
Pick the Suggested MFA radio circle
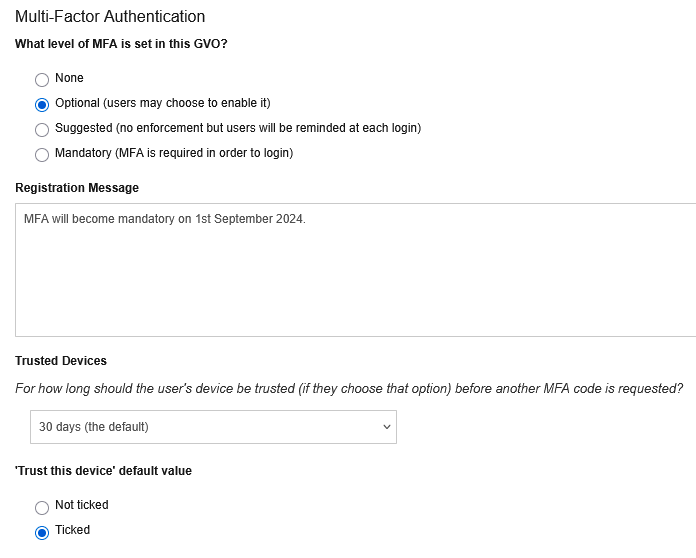point(42,130)
